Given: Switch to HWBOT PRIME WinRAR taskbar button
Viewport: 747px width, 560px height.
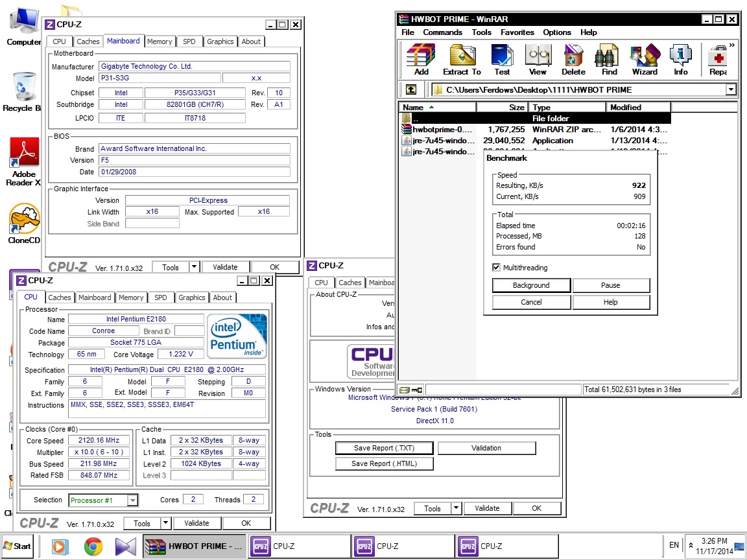Looking at the screenshot, I should 195,546.
